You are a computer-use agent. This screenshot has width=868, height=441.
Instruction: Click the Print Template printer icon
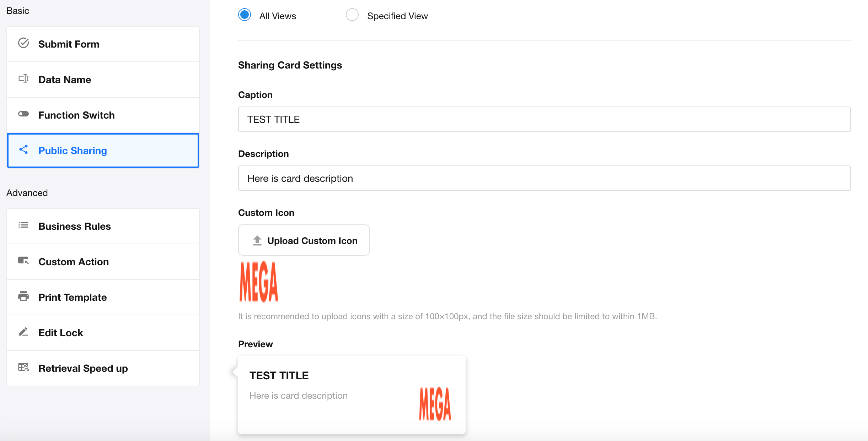point(23,296)
